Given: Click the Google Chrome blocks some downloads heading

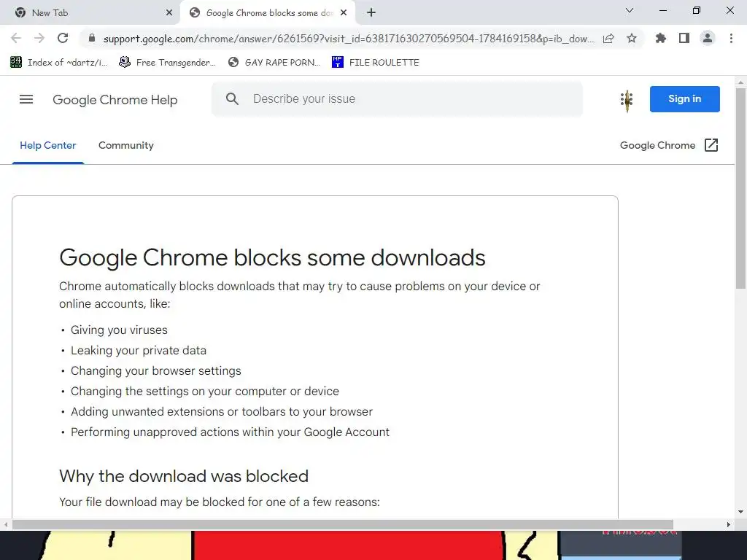Looking at the screenshot, I should click(x=272, y=257).
